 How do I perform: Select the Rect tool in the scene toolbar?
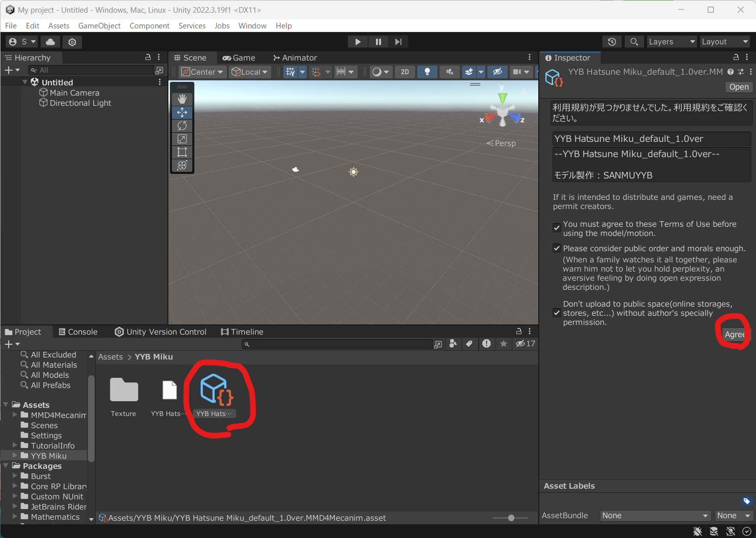click(182, 152)
